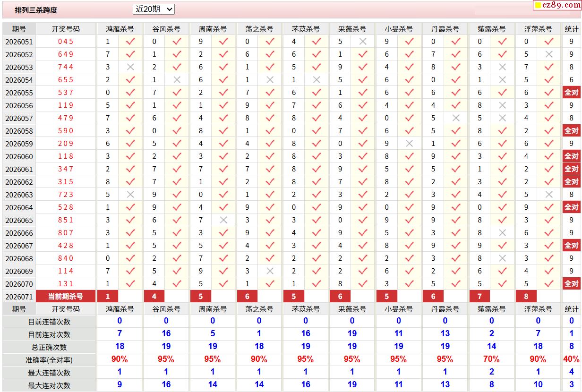582x392 pixels.
Task: Select period number 2026071
Action: (19, 297)
